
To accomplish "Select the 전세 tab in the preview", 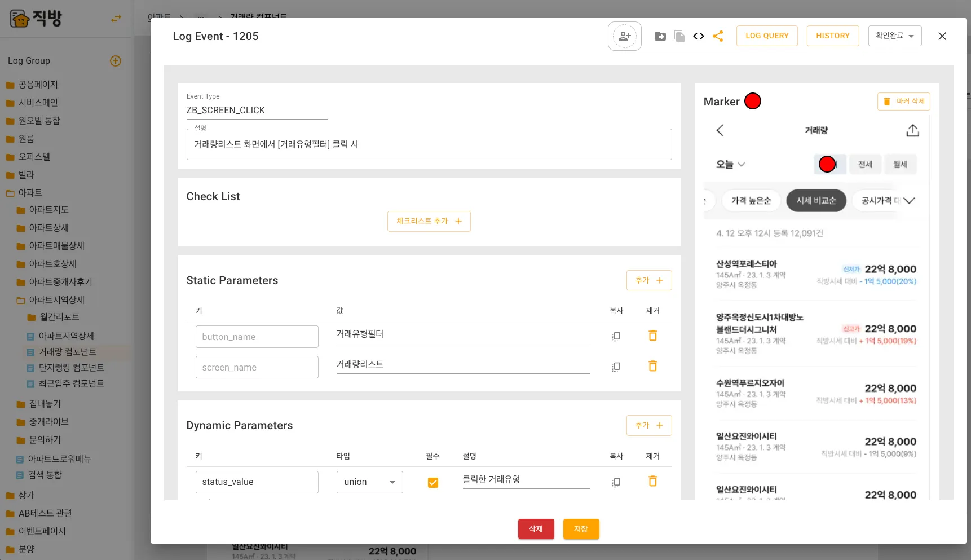I will point(865,164).
